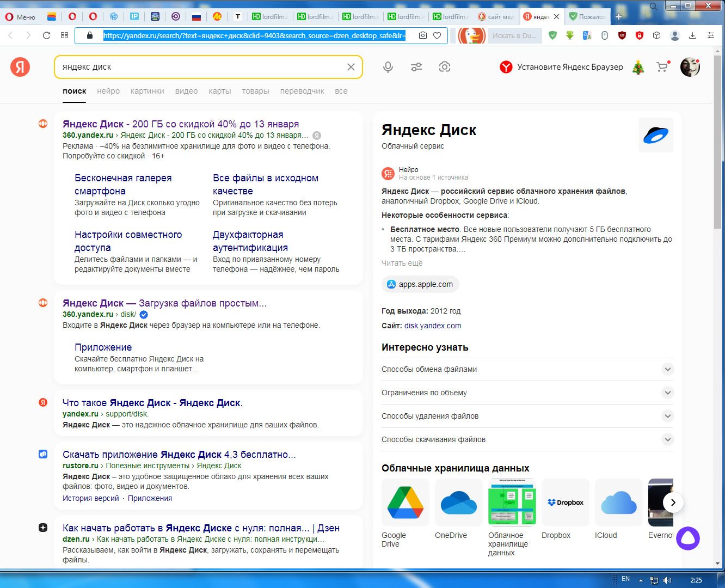This screenshot has width=725, height=588.
Task: Click the Google Drive thumbnail
Action: coord(405,502)
